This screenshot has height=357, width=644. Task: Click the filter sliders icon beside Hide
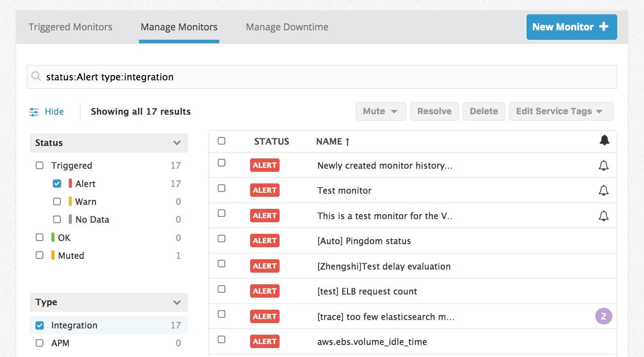[34, 112]
